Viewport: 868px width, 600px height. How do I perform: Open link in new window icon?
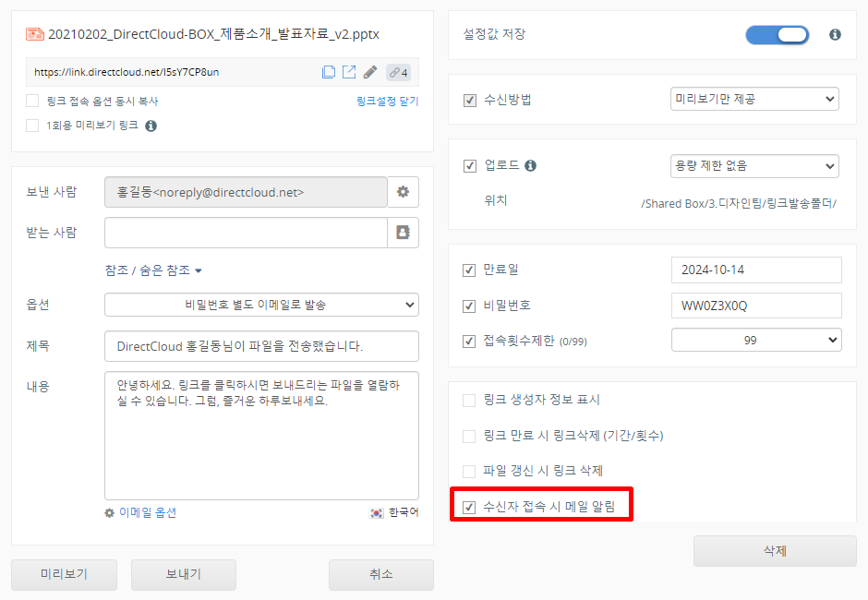coord(349,72)
